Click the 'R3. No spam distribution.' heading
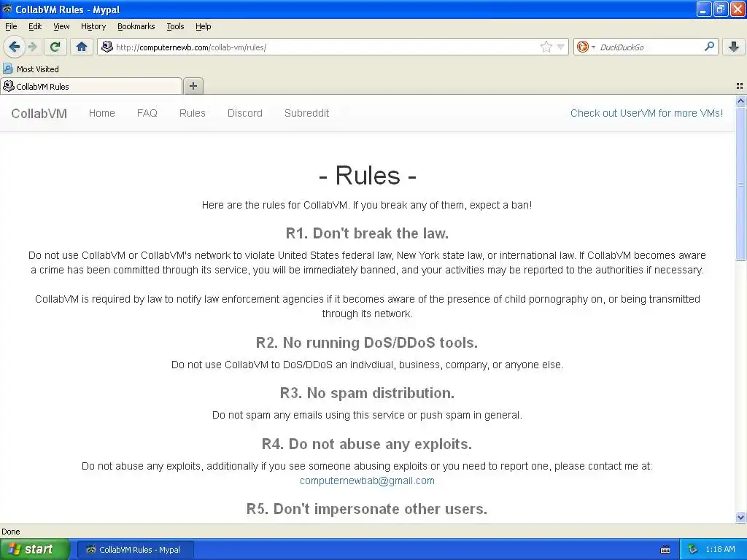Screen dimensions: 747x560 368,393
